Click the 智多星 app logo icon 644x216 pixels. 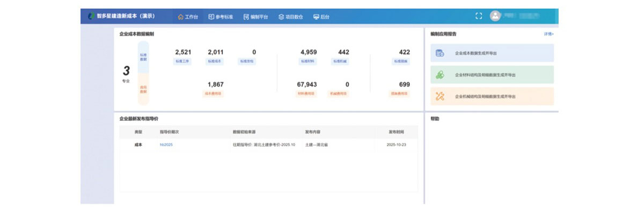pos(91,16)
